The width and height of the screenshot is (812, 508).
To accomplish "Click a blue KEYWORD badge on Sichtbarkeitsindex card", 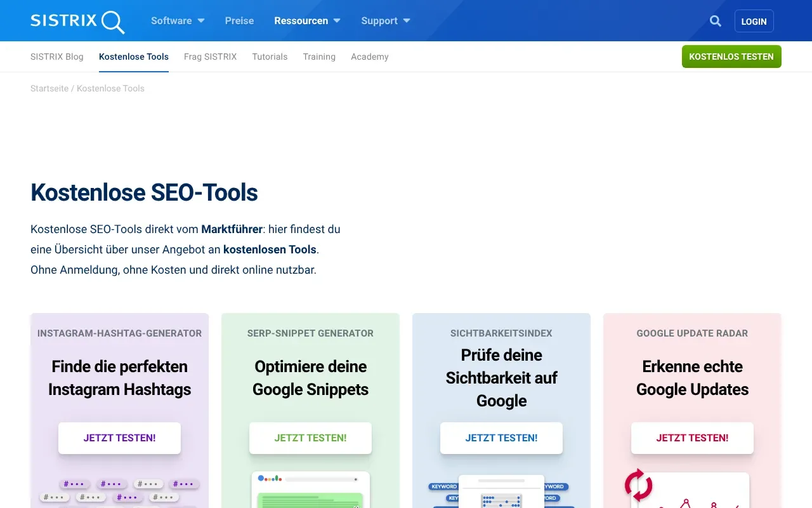I will pos(444,486).
